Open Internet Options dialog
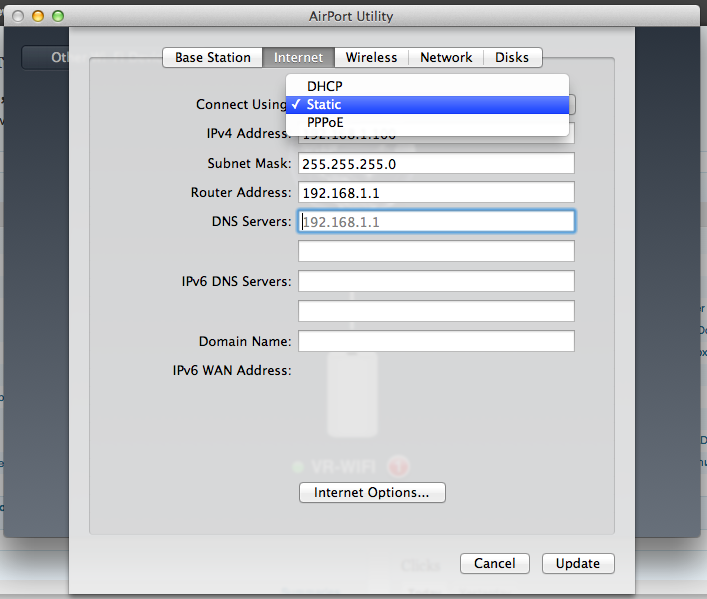 (x=372, y=493)
